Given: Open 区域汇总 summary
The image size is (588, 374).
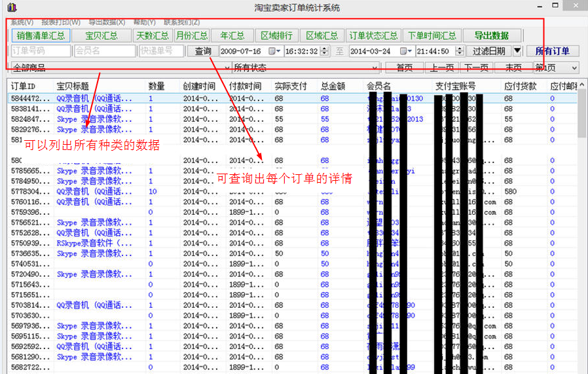Looking at the screenshot, I should (322, 35).
